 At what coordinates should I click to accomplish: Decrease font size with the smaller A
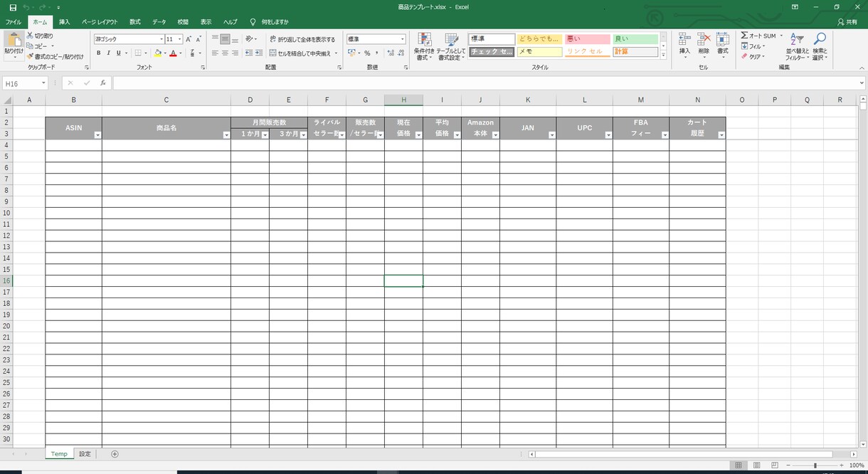198,39
